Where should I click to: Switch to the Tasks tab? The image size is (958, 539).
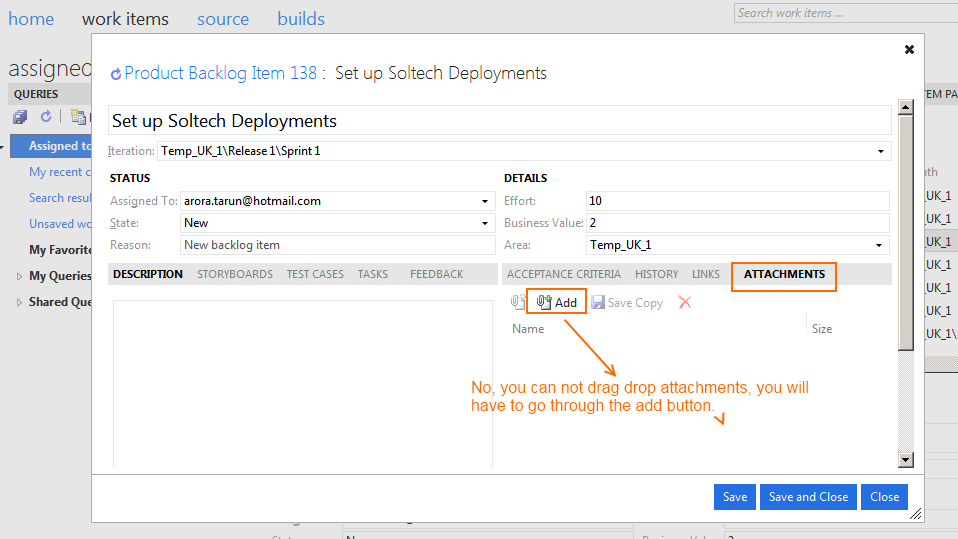click(x=373, y=274)
